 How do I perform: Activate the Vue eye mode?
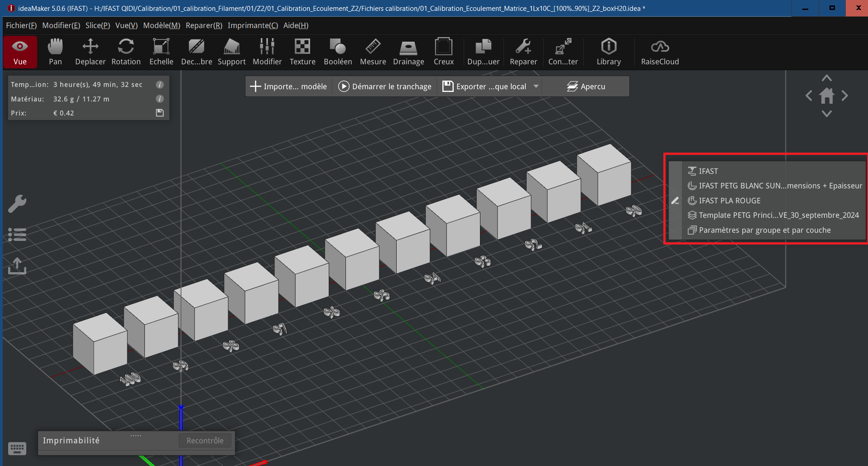20,52
